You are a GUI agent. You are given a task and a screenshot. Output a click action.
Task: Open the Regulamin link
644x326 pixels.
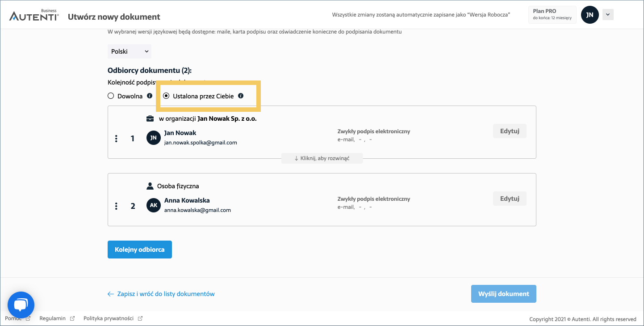tap(53, 318)
